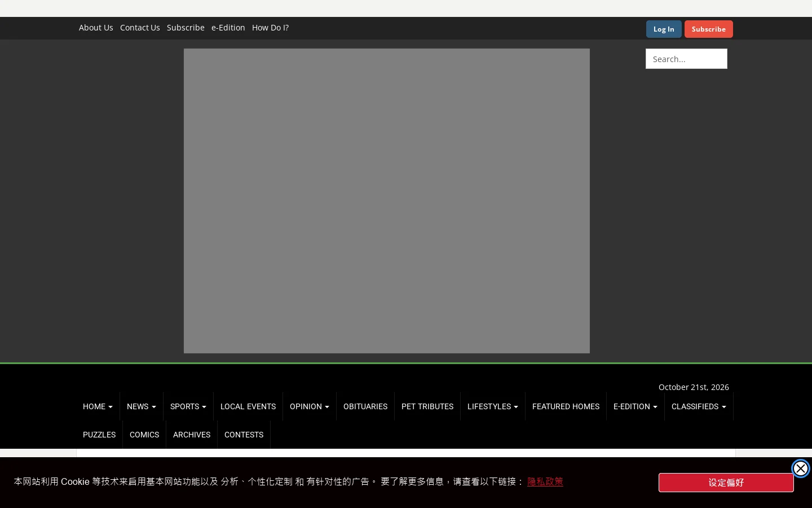Image resolution: width=812 pixels, height=508 pixels.
Task: Open the How Do I? link
Action: click(x=270, y=28)
